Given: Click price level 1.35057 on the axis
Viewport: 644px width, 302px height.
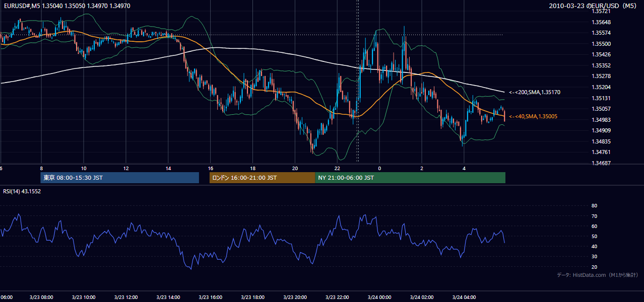Looking at the screenshot, I should pyautogui.click(x=601, y=109).
